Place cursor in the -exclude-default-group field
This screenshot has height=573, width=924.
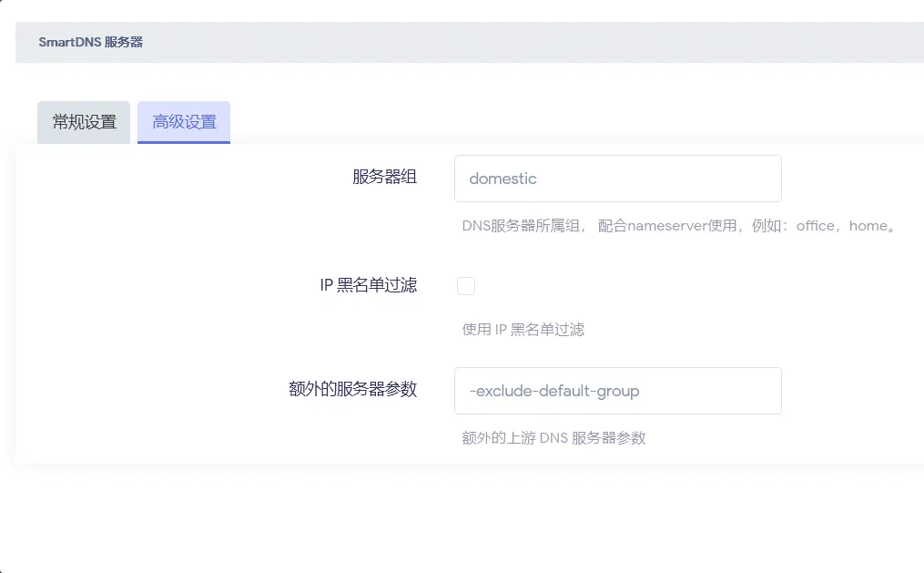point(617,390)
